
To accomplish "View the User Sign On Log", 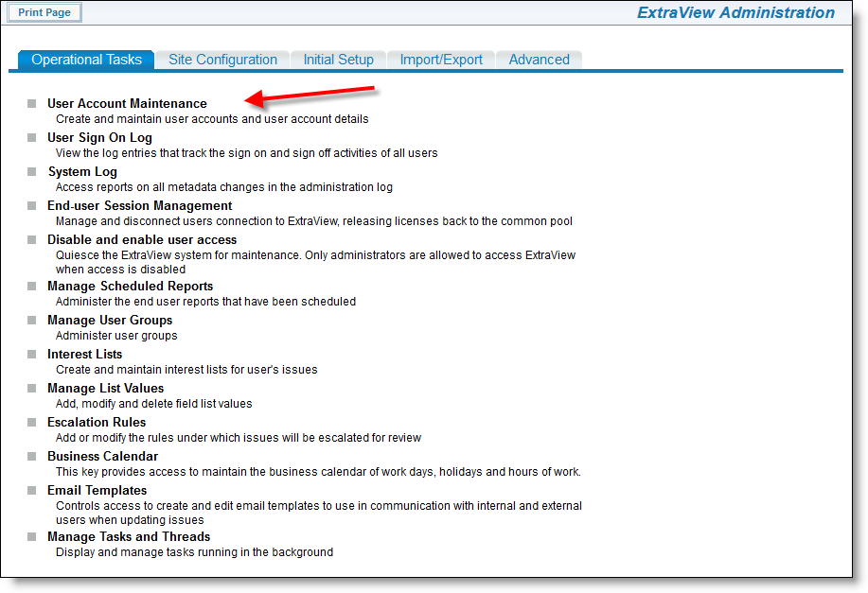I will pos(99,138).
